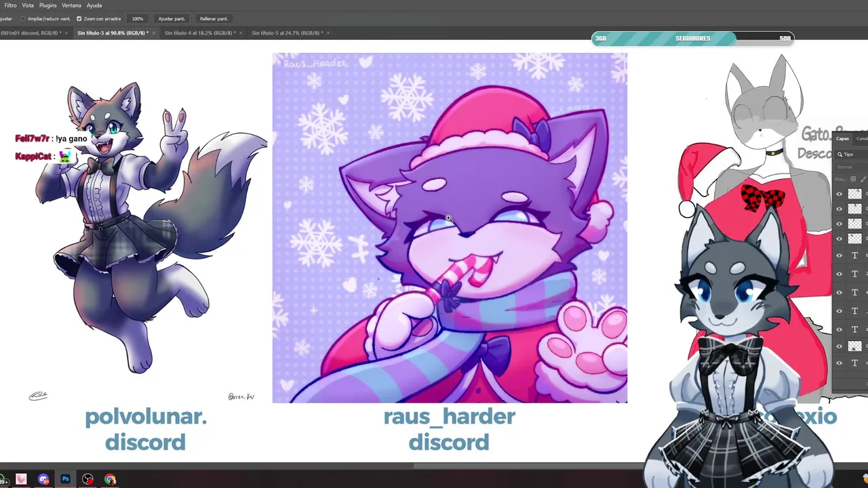Open Discord from the taskbar
The image size is (868, 488).
coord(43,479)
